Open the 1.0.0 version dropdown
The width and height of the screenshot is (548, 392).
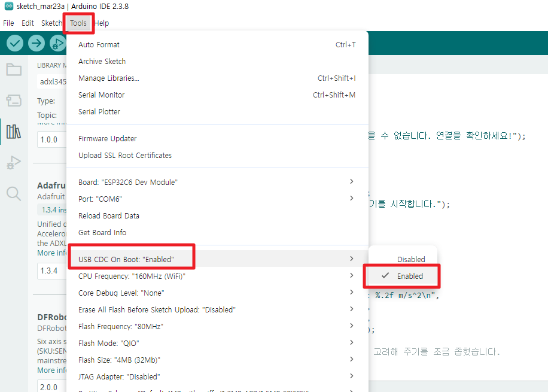pos(51,139)
